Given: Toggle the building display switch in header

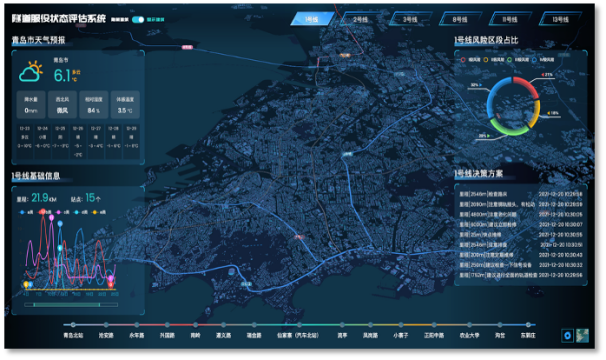Looking at the screenshot, I should tap(138, 19).
